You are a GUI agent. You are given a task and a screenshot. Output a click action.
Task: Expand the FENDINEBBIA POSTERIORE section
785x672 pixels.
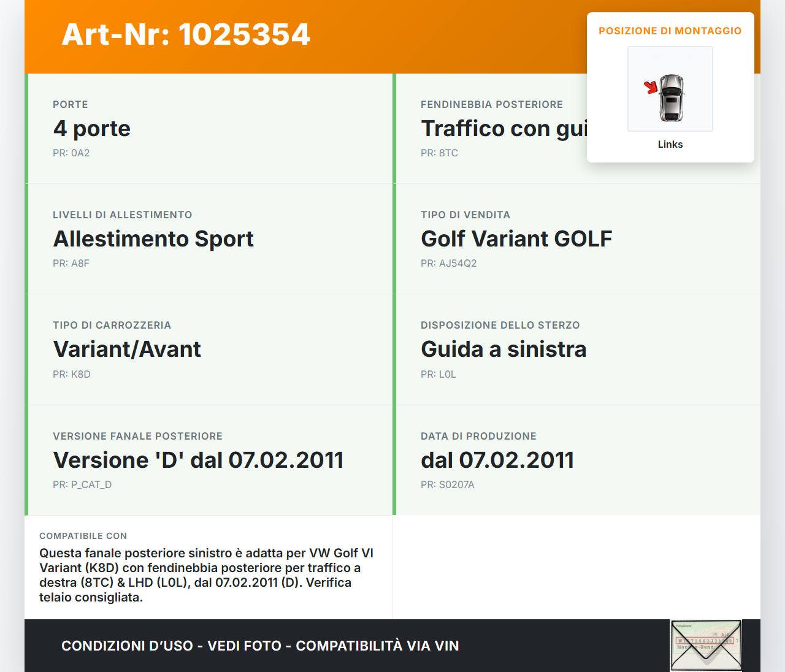point(491,104)
